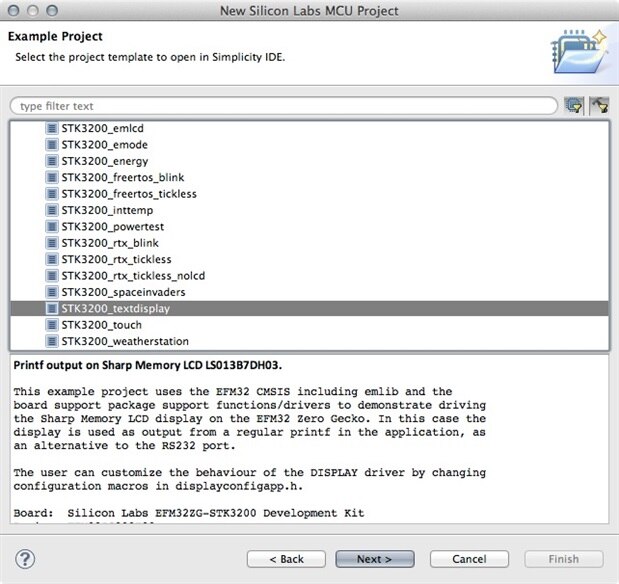Select STK3200_touch example
The width and height of the screenshot is (619, 584).
click(101, 325)
